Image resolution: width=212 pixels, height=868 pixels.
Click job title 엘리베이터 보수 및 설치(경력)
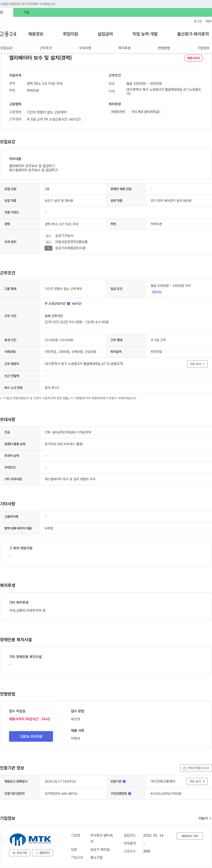[x=40, y=58]
